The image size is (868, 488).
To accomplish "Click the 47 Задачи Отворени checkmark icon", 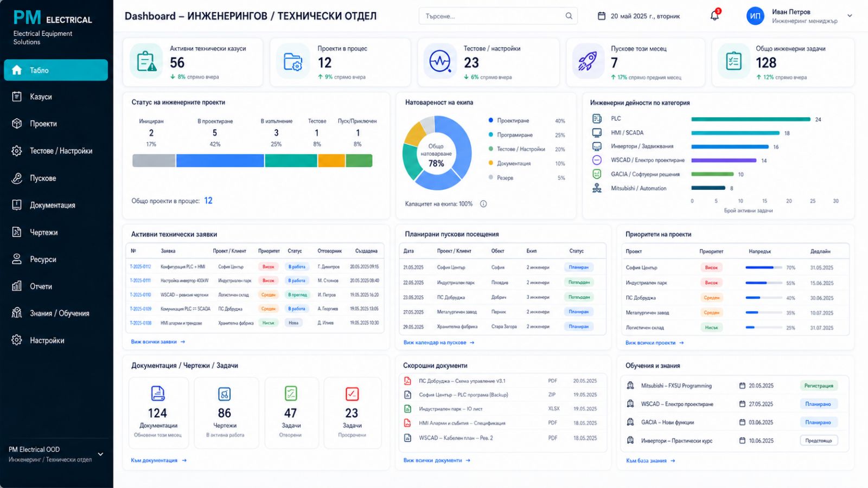I will pos(291,393).
